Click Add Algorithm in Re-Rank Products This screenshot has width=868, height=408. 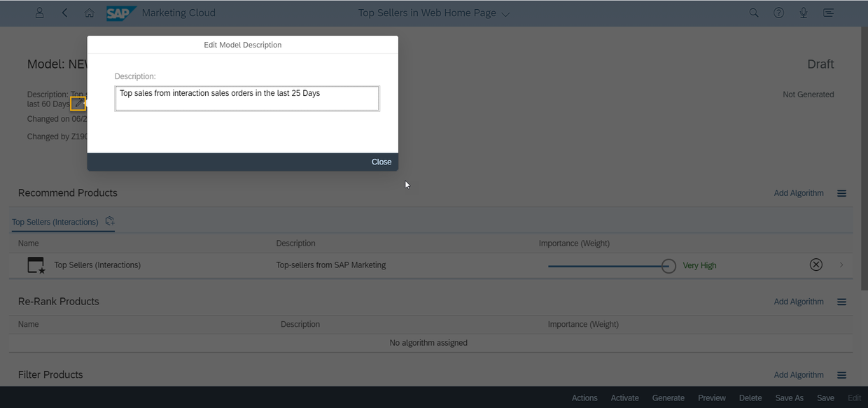pyautogui.click(x=799, y=302)
